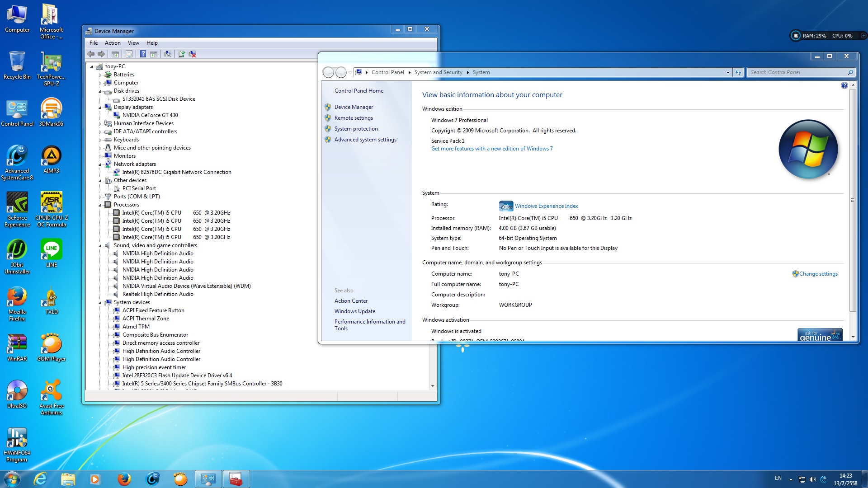The image size is (868, 488).
Task: Click Update Driver Software toolbar icon
Action: [x=182, y=54]
